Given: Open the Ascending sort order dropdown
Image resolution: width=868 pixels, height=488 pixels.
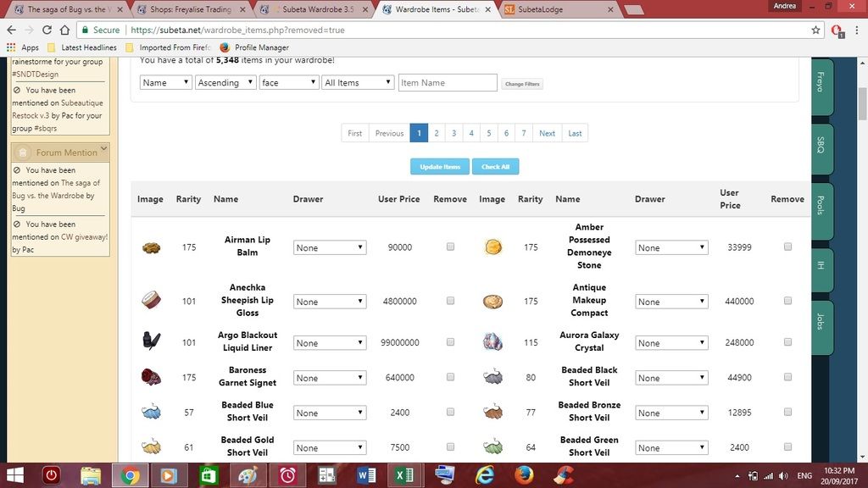Looking at the screenshot, I should [225, 82].
